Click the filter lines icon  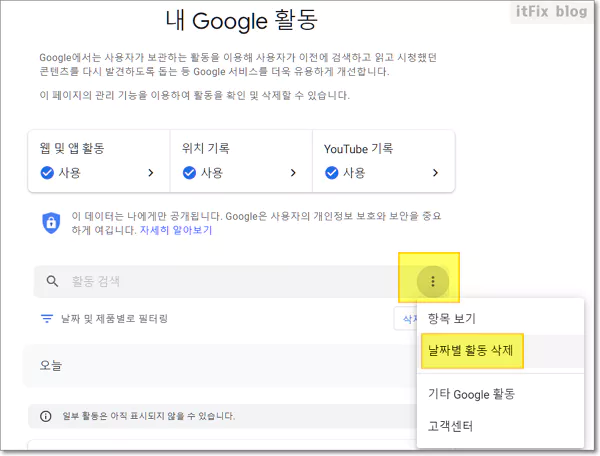(47, 318)
